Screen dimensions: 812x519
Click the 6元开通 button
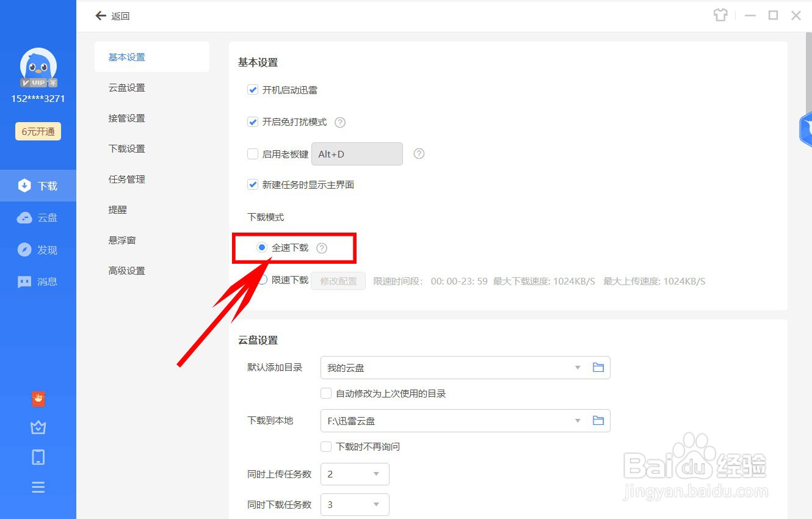(38, 131)
